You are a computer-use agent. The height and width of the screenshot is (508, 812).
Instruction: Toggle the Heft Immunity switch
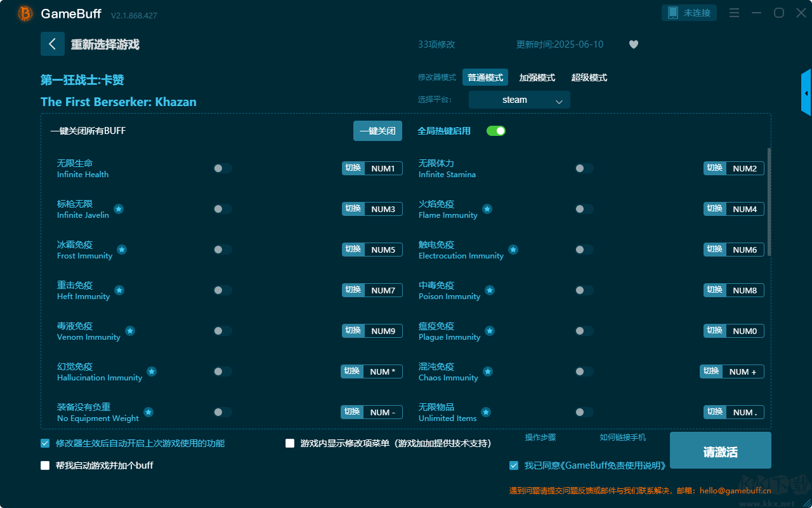(x=223, y=290)
